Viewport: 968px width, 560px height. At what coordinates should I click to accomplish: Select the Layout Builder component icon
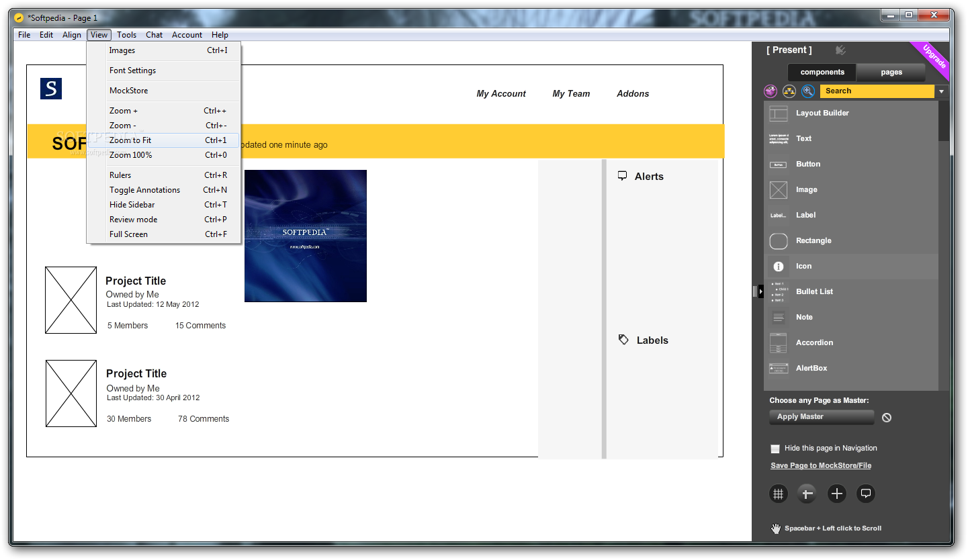point(779,113)
